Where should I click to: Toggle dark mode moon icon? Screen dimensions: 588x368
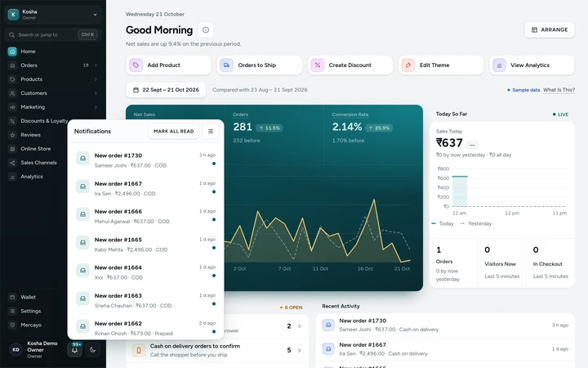tap(92, 350)
